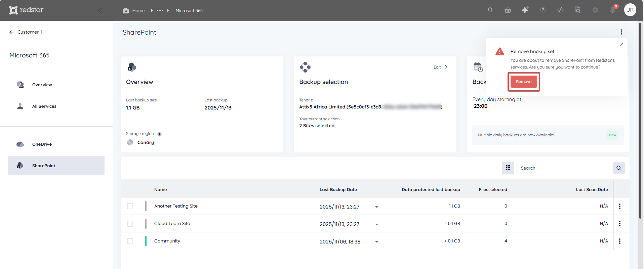Open the Overview sidebar item
644x269 pixels.
click(x=56, y=85)
